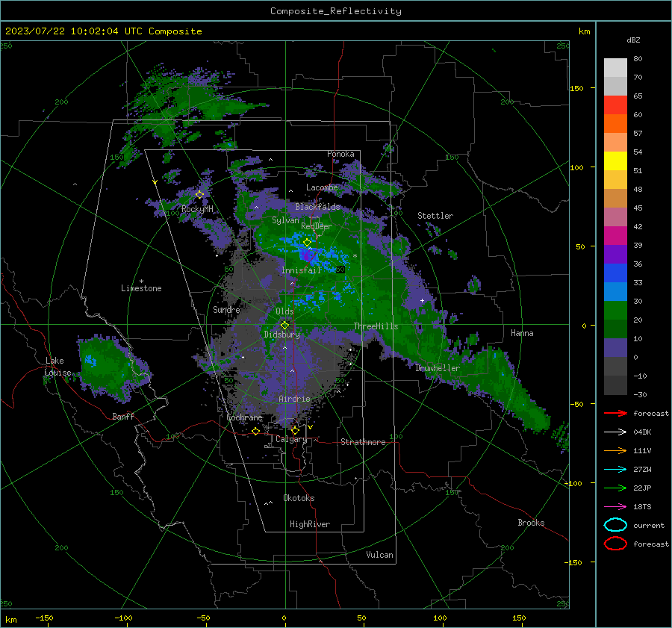
Task: Click the cyan current ellipse icon
Action: click(615, 525)
